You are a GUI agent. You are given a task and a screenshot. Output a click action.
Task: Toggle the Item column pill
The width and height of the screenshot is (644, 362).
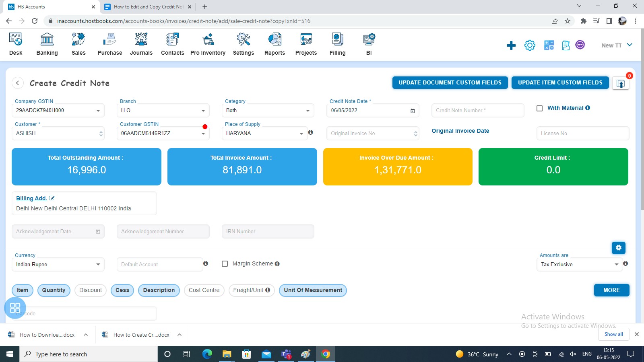coord(23,290)
